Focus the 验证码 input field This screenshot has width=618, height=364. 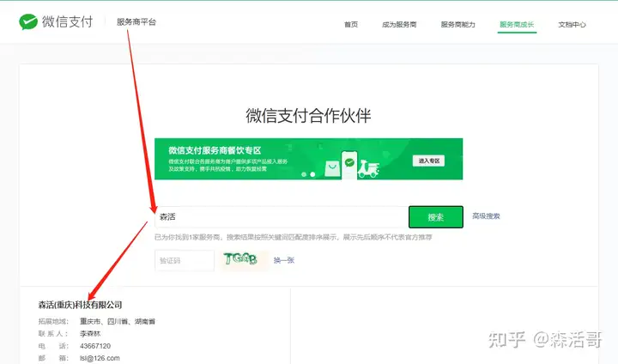click(x=184, y=260)
